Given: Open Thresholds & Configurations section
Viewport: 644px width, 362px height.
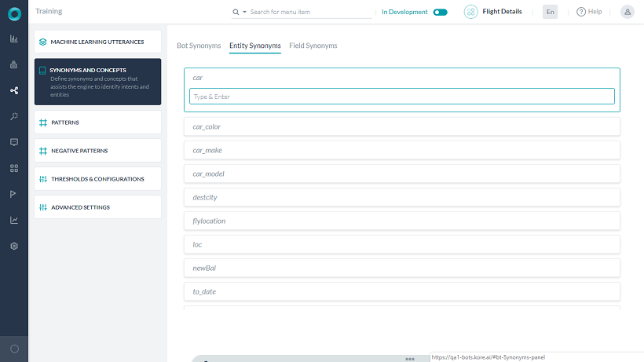Looking at the screenshot, I should [x=97, y=179].
